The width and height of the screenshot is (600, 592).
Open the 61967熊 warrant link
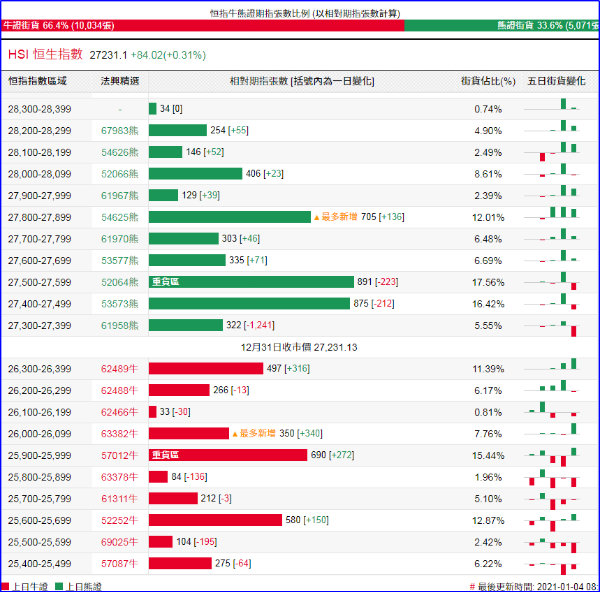click(x=119, y=196)
